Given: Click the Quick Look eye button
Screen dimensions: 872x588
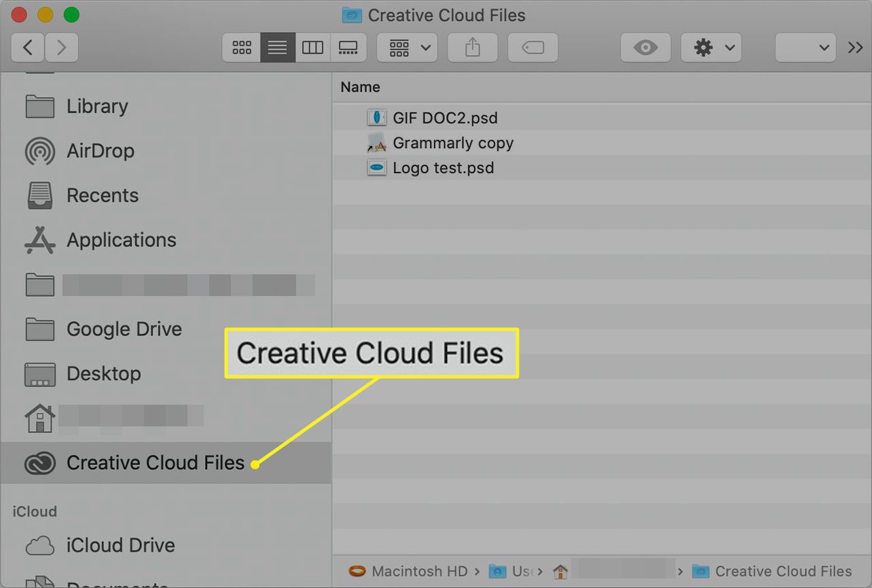Looking at the screenshot, I should [645, 48].
